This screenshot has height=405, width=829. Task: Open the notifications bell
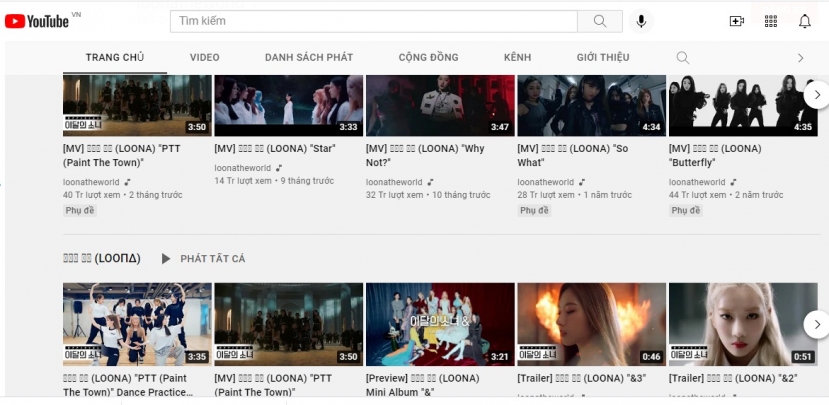[x=805, y=21]
